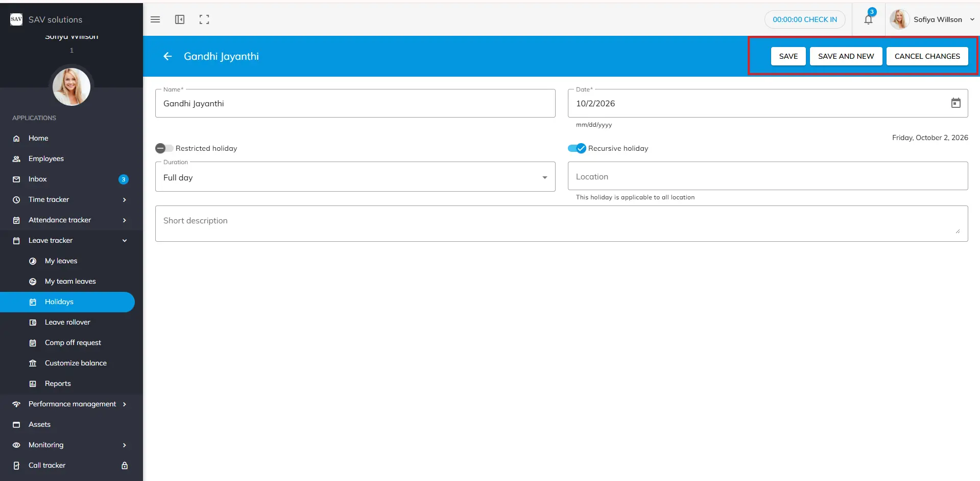Go back using the arrow beside Gandhi Jayanthi
Screen dimensions: 980x481
click(168, 56)
